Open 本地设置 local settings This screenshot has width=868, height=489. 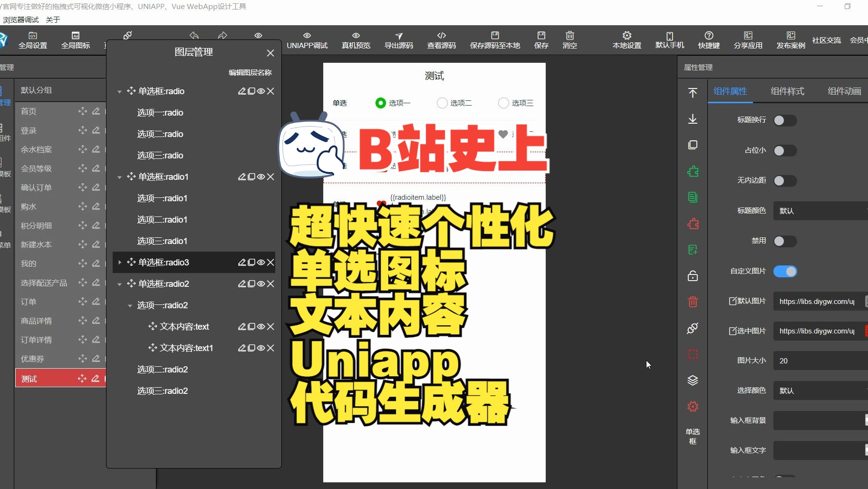(x=626, y=39)
